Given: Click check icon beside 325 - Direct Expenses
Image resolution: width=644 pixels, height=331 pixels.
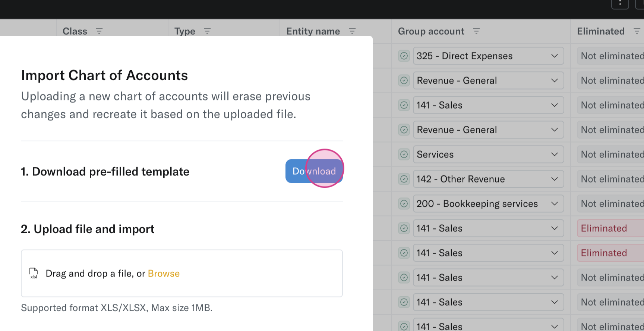Looking at the screenshot, I should tap(404, 56).
